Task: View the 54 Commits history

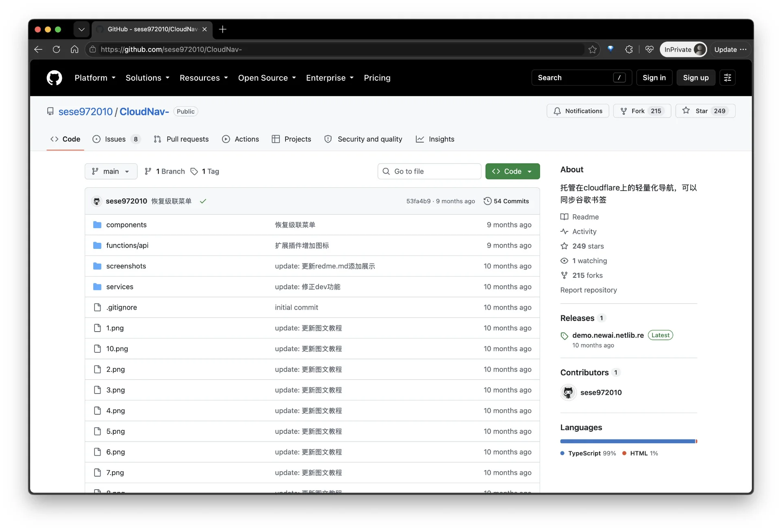Action: click(x=506, y=201)
